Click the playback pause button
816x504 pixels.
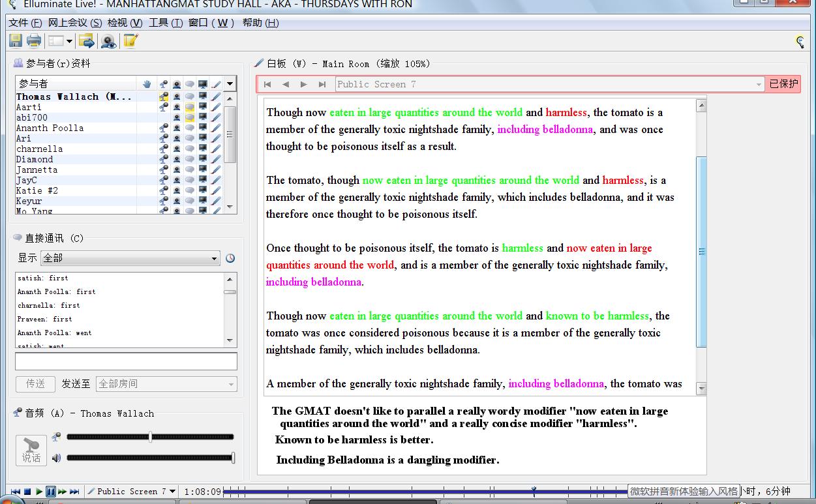coord(51,492)
